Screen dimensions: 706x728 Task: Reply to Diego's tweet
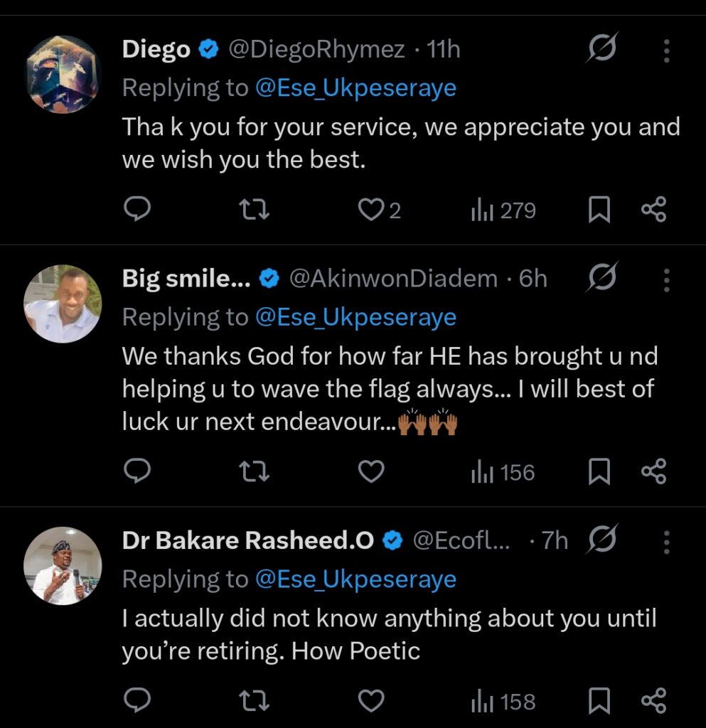(137, 210)
